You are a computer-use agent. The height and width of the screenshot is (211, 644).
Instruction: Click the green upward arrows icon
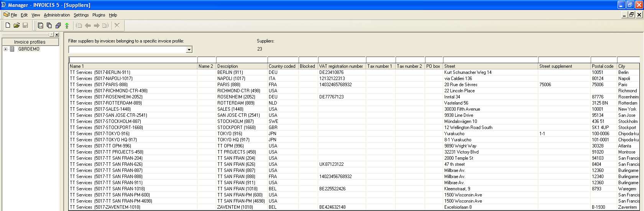point(67,26)
